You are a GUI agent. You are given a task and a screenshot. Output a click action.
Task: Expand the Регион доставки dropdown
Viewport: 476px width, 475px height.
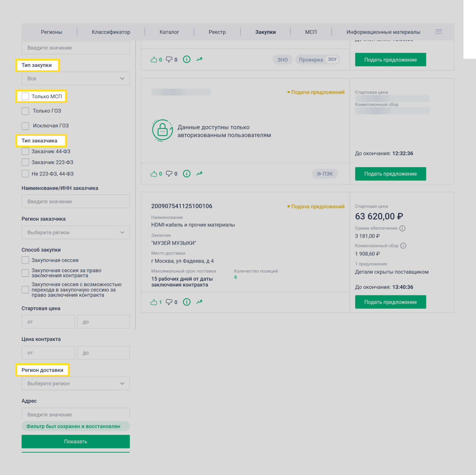pyautogui.click(x=76, y=384)
